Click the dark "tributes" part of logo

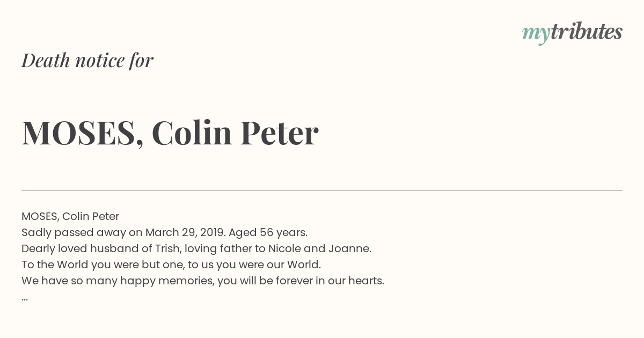[587, 32]
